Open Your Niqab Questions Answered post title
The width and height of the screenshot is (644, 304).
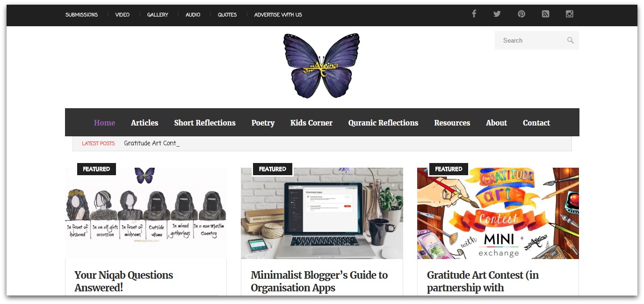tap(124, 281)
